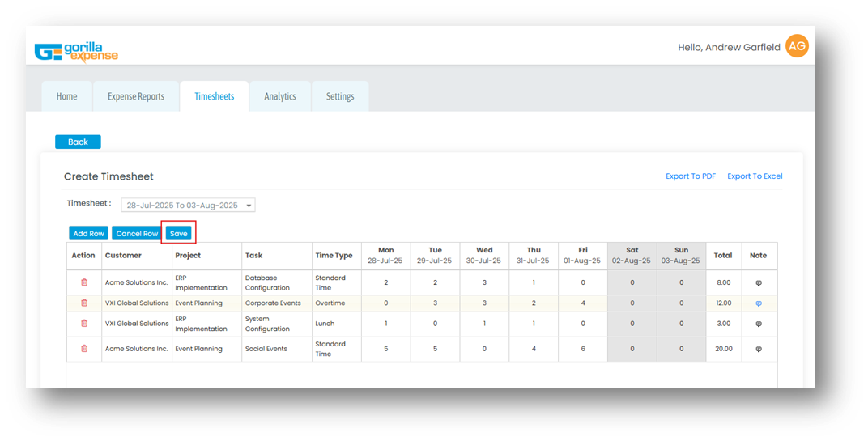Click the Mon 28-Jul-25 column header
The height and width of the screenshot is (441, 868).
pyautogui.click(x=386, y=256)
